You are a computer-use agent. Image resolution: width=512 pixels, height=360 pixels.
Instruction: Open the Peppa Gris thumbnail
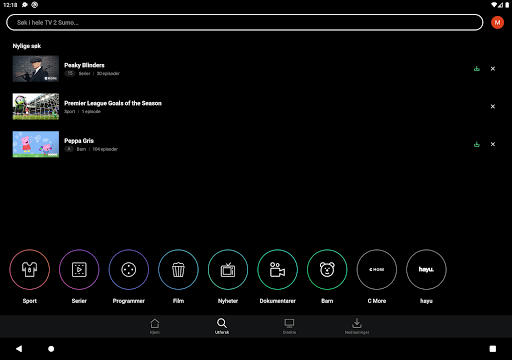(x=36, y=144)
